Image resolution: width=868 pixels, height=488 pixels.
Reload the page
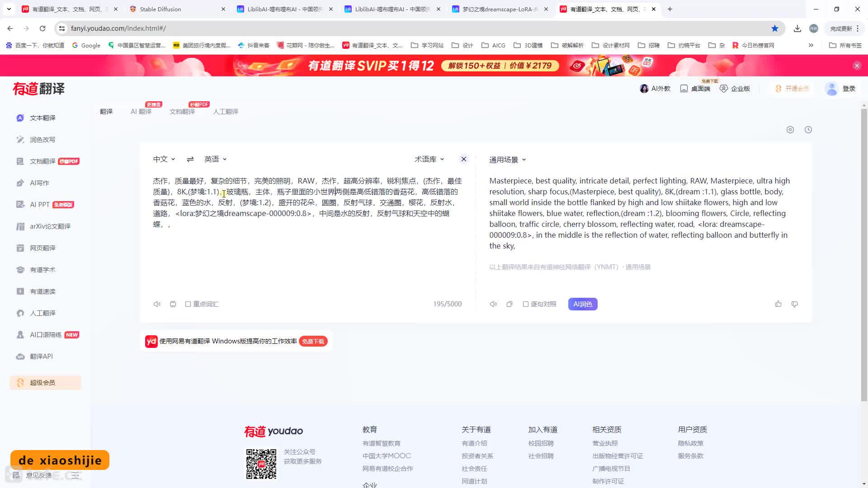point(42,28)
